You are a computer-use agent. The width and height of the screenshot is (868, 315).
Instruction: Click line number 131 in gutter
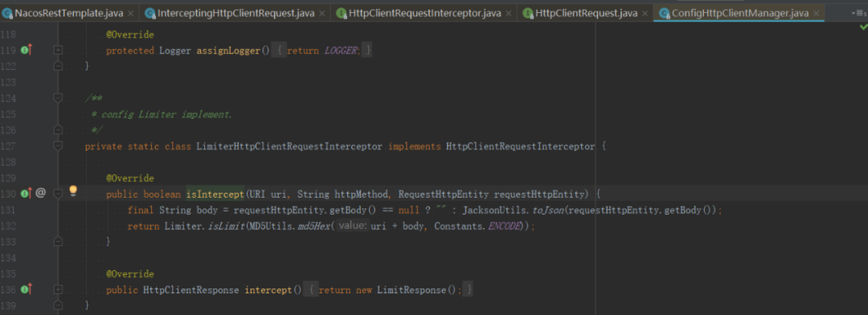click(x=8, y=210)
